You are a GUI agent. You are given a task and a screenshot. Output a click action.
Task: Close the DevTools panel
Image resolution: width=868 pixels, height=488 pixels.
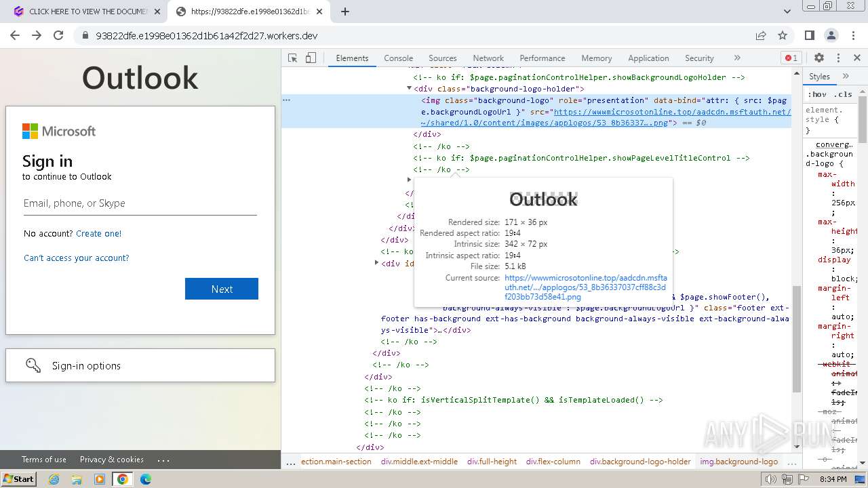pos(857,58)
